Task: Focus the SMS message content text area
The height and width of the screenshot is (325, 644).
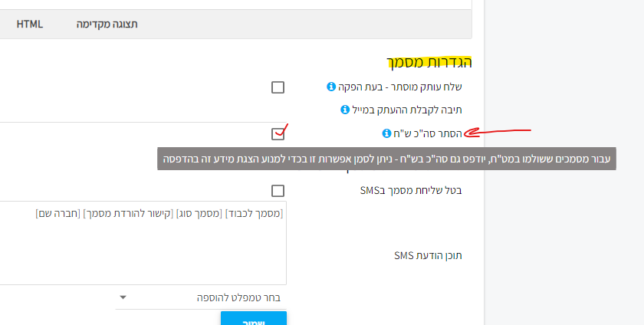Action: click(143, 243)
